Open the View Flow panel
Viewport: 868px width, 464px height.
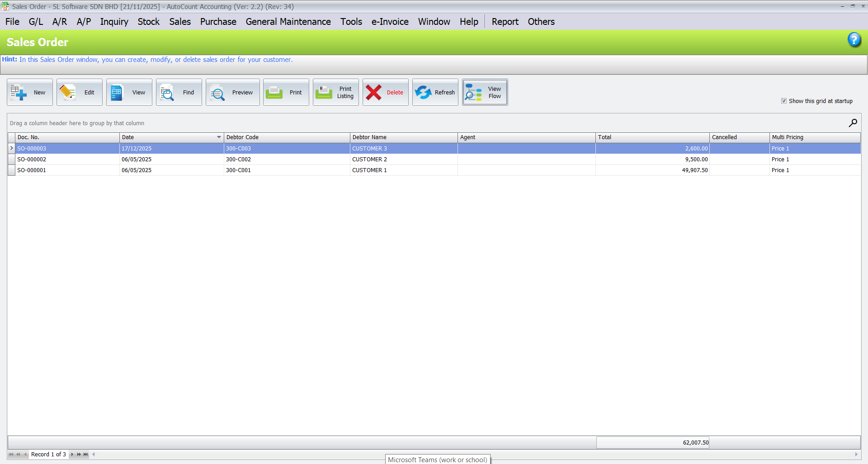pyautogui.click(x=485, y=92)
